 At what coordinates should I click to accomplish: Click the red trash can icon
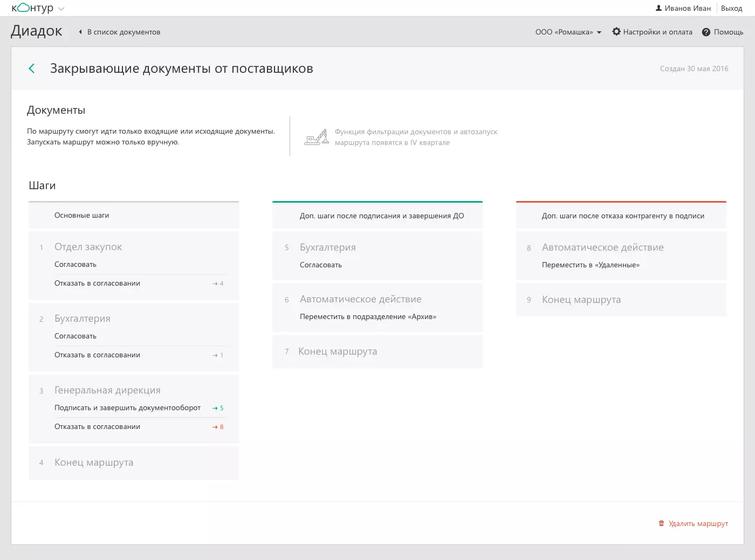(661, 523)
